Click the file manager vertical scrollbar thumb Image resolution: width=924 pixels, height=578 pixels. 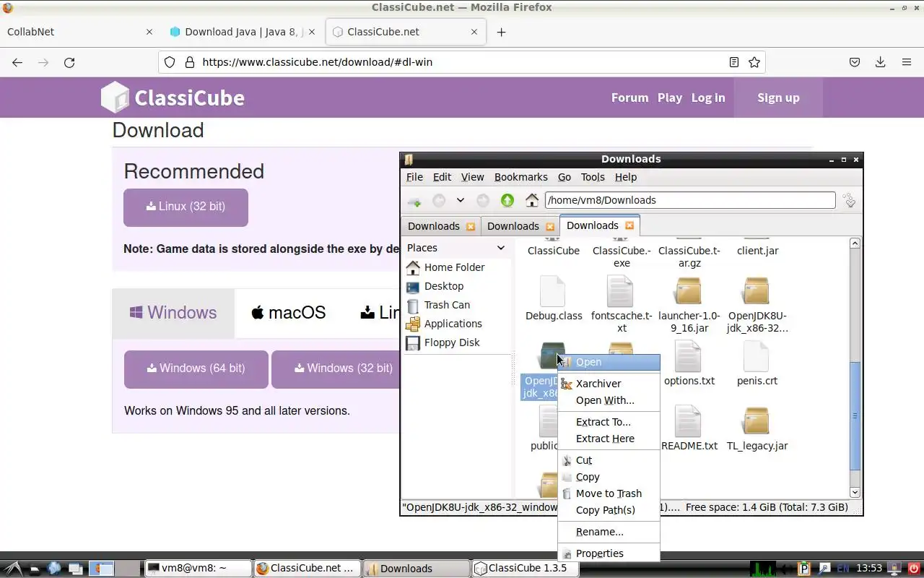coord(855,415)
